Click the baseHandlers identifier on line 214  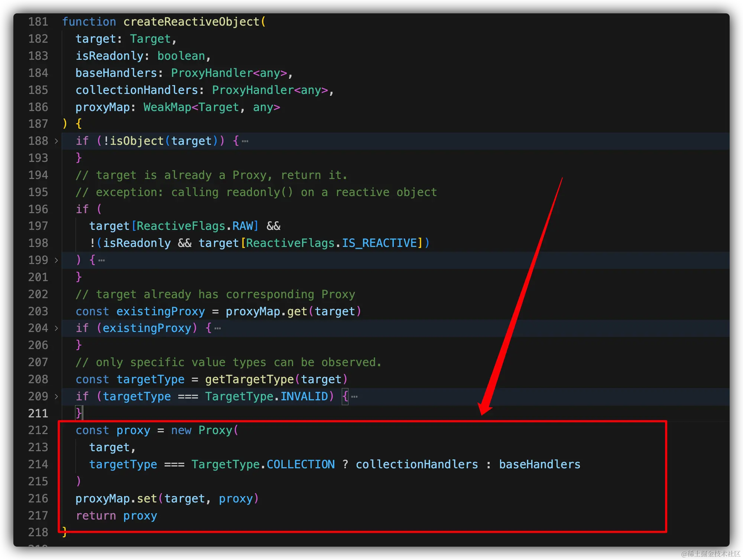[x=539, y=465]
